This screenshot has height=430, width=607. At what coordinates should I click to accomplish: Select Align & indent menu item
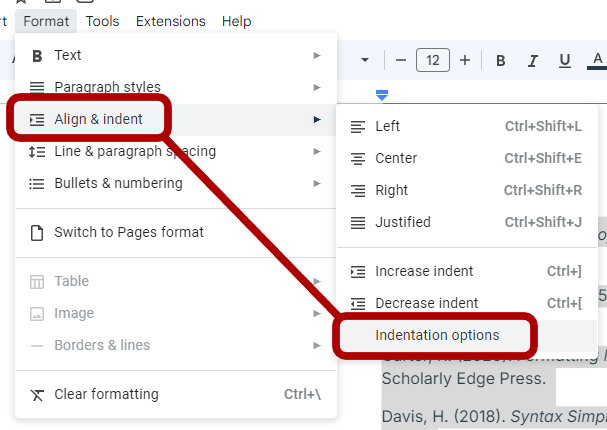(176, 119)
